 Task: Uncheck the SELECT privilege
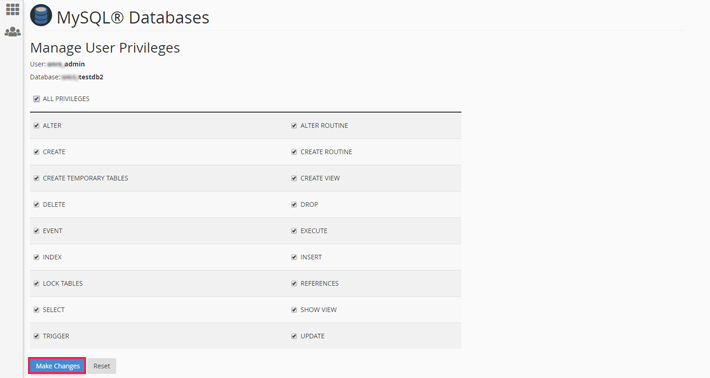(x=36, y=310)
